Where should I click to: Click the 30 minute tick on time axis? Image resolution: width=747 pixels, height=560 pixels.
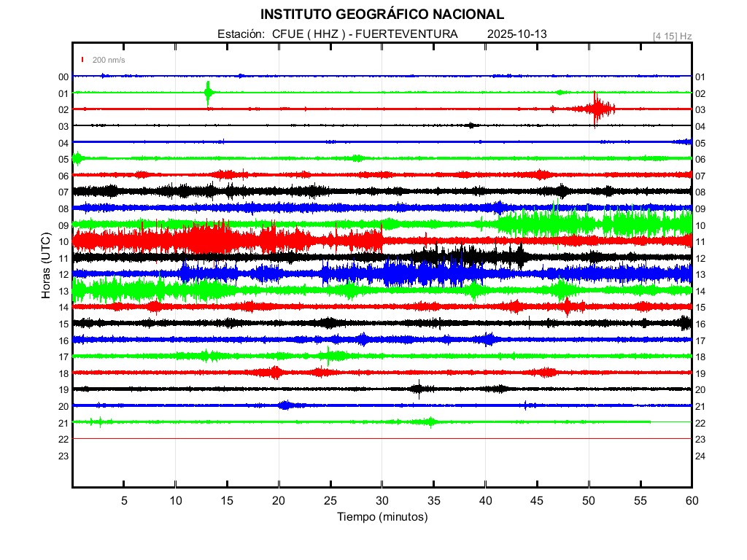(382, 500)
